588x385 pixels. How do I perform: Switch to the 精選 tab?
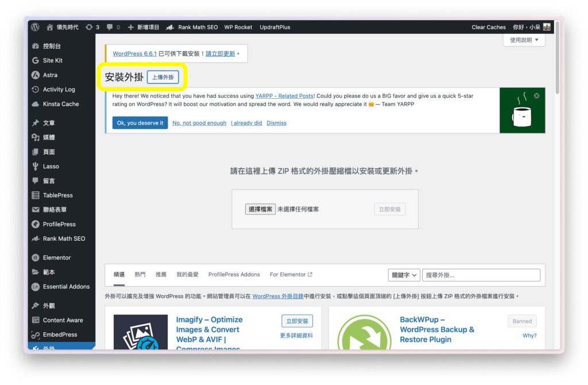point(119,275)
